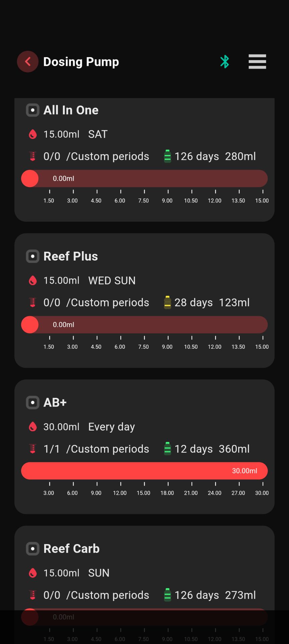
Task: Tap the Reef Plus pump head icon
Action: coord(33,257)
